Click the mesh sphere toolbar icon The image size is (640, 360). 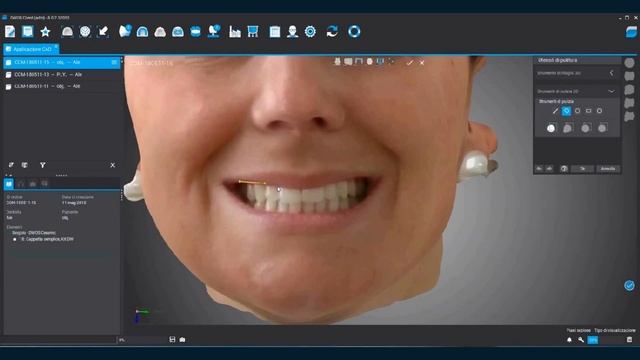pyautogui.click(x=85, y=31)
